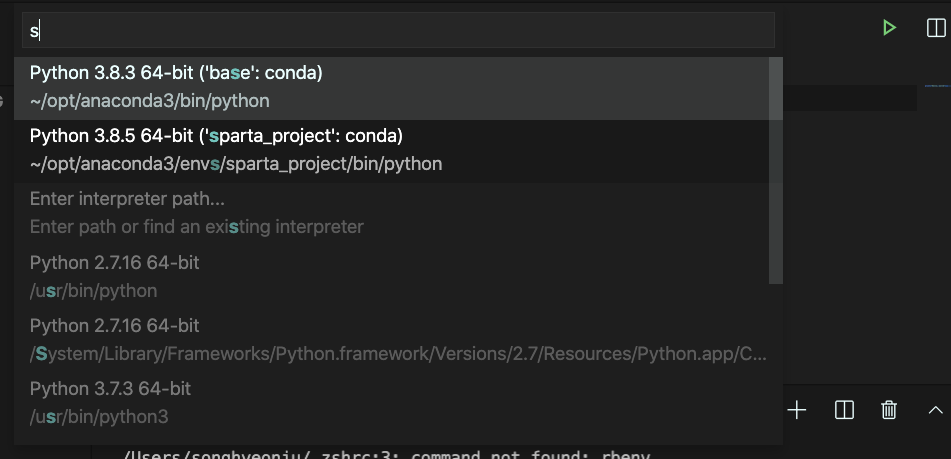The image size is (951, 459).
Task: Click the interpreter list vertical scrollbar
Action: click(775, 170)
